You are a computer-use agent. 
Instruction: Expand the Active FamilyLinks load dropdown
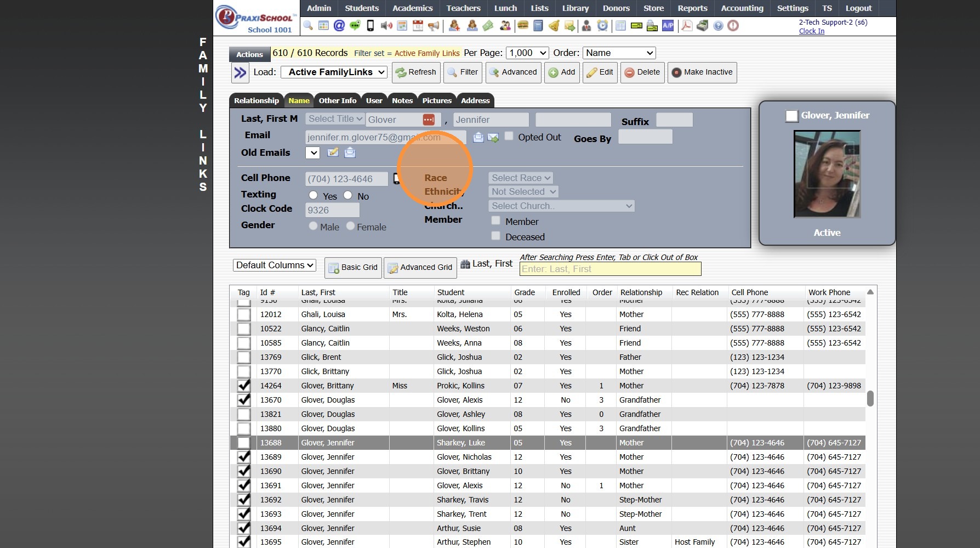(334, 72)
